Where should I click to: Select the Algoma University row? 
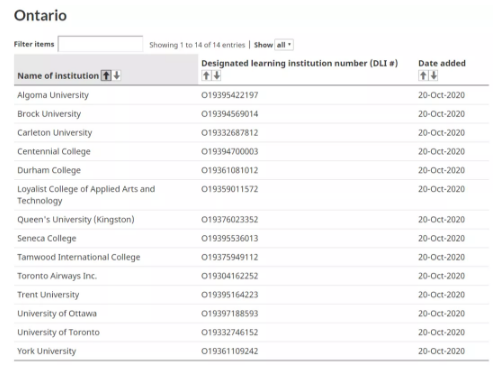pos(251,95)
